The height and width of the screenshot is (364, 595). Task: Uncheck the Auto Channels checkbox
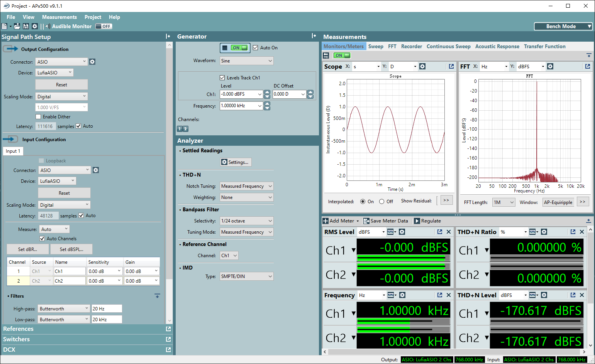(42, 239)
